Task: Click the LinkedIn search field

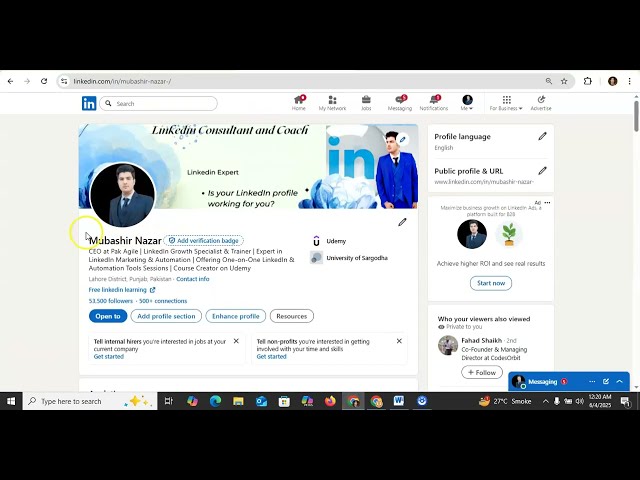Action: [158, 103]
